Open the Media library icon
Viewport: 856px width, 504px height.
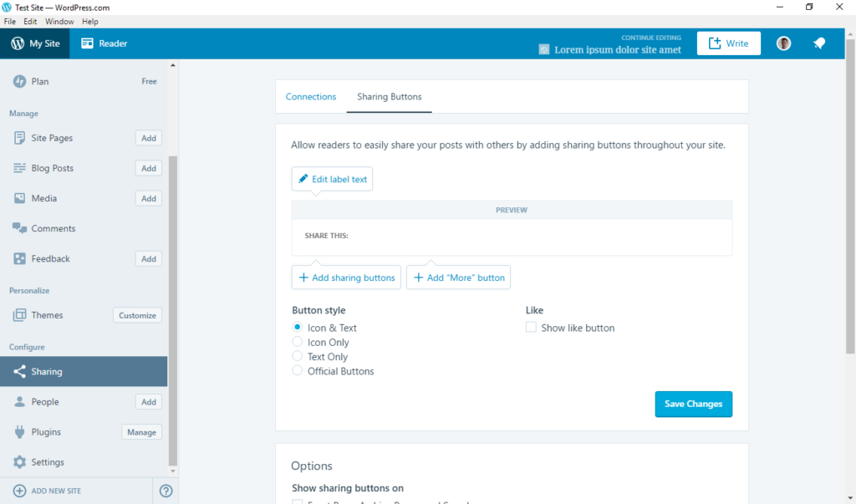(18, 198)
